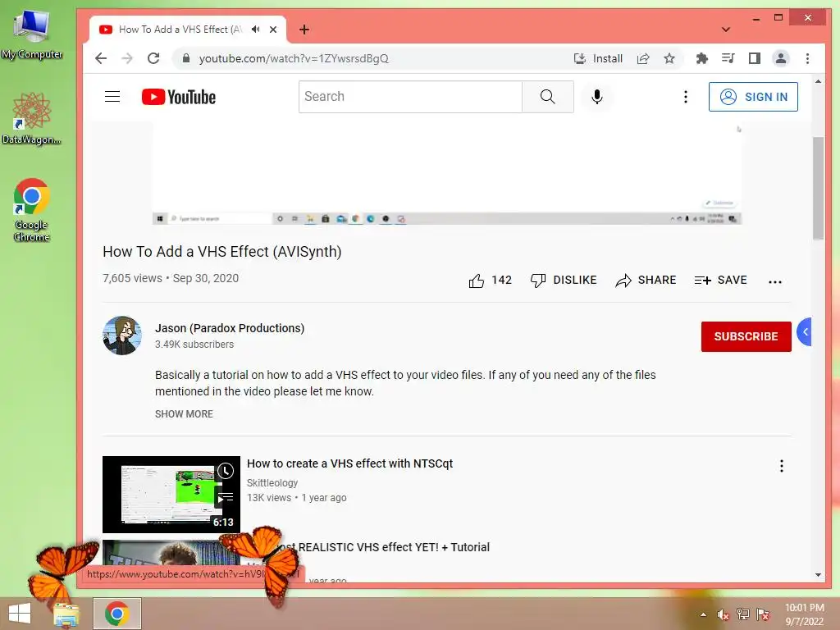
Task: Subscribe to Jason (Paradox Productions)
Action: (746, 336)
